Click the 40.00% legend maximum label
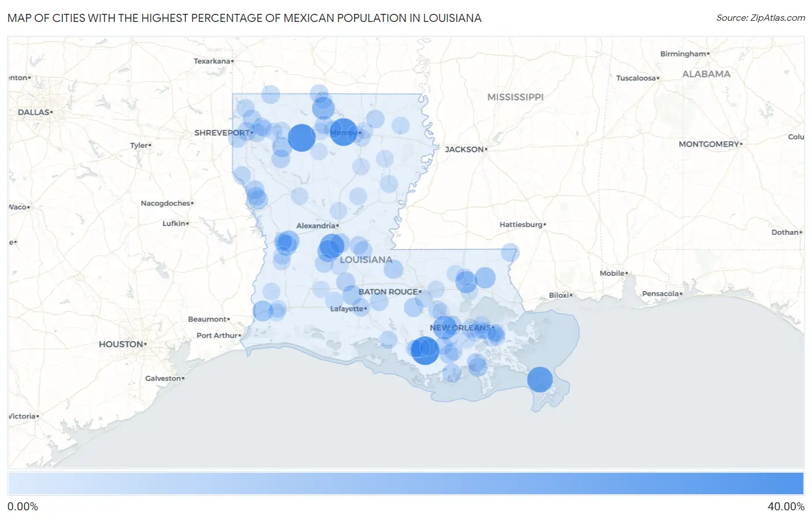812x519 pixels. point(786,507)
